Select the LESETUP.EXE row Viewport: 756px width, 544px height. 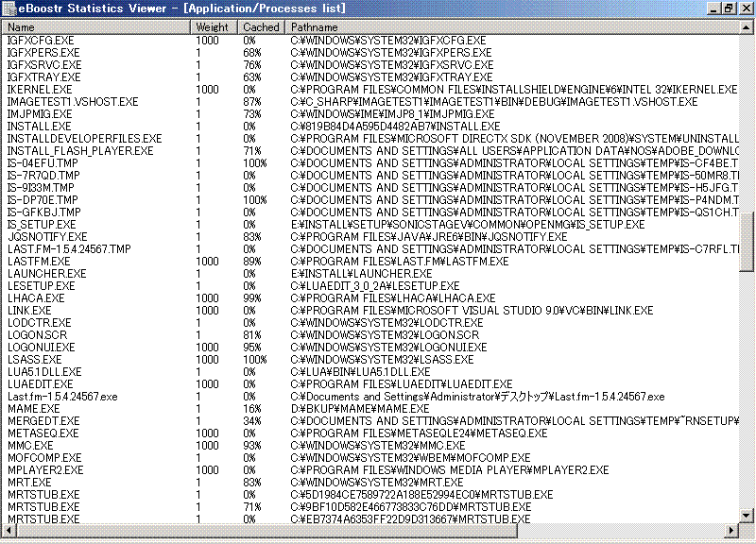tap(370, 286)
